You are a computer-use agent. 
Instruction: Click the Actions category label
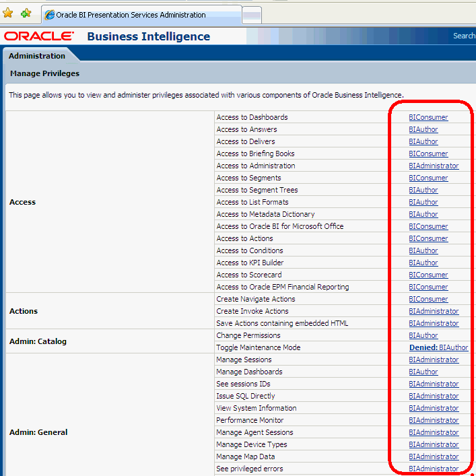click(24, 311)
